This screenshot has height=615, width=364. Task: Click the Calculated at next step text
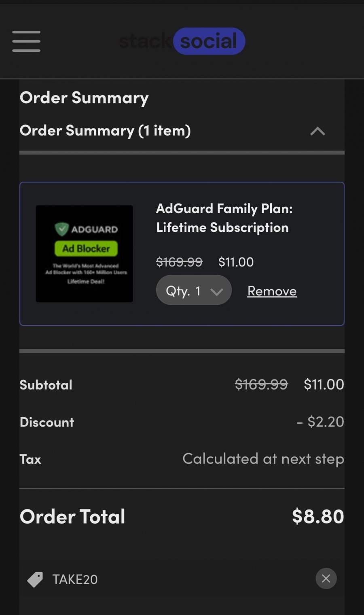pos(263,459)
